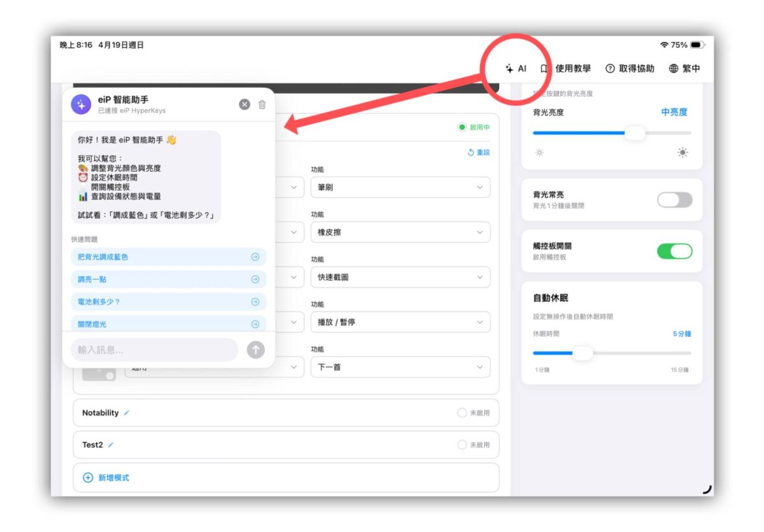The image size is (764, 532).
Task: Toggle 背光常亮 switch on
Action: click(674, 200)
